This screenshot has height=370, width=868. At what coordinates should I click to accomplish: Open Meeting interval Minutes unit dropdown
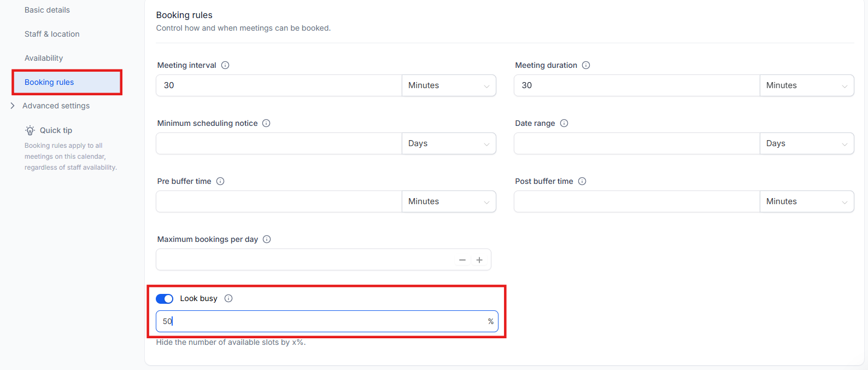[449, 85]
